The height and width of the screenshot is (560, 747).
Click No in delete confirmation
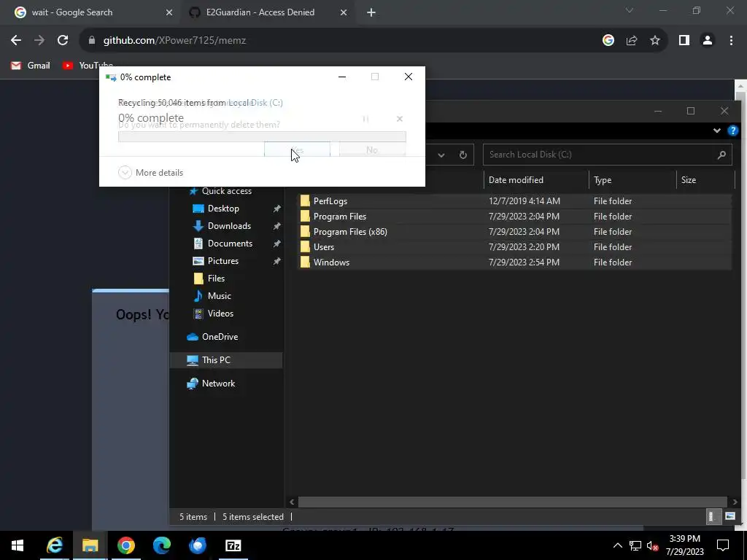tap(372, 149)
